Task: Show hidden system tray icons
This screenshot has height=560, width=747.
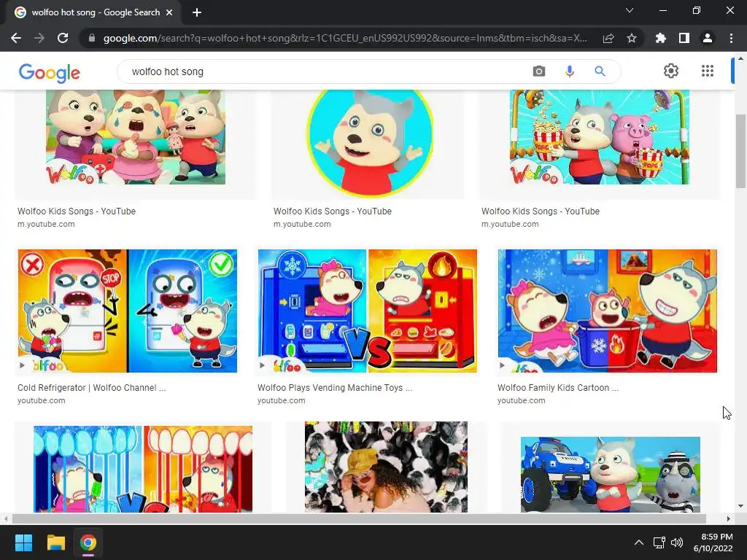Action: [639, 542]
